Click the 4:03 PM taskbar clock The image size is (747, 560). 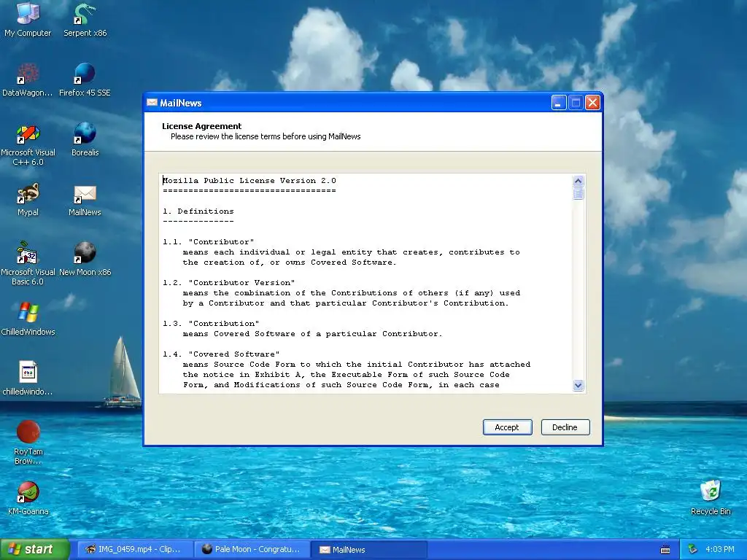pos(719,550)
